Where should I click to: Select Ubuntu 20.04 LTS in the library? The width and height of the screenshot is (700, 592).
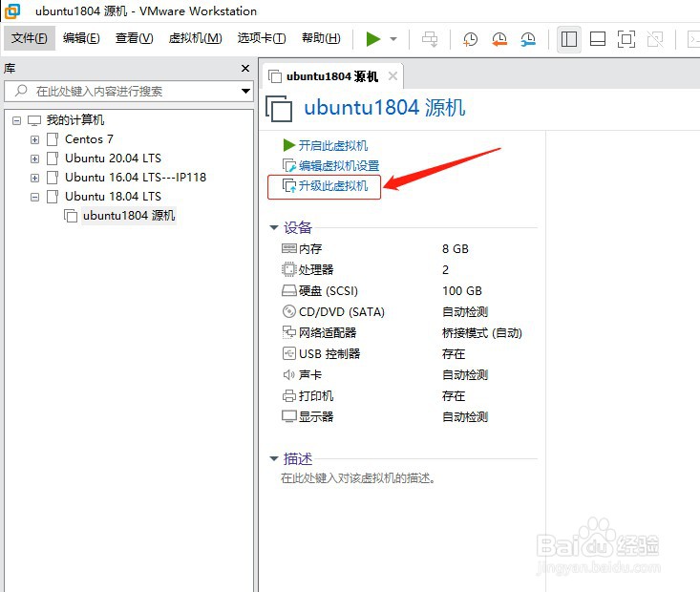pos(113,159)
